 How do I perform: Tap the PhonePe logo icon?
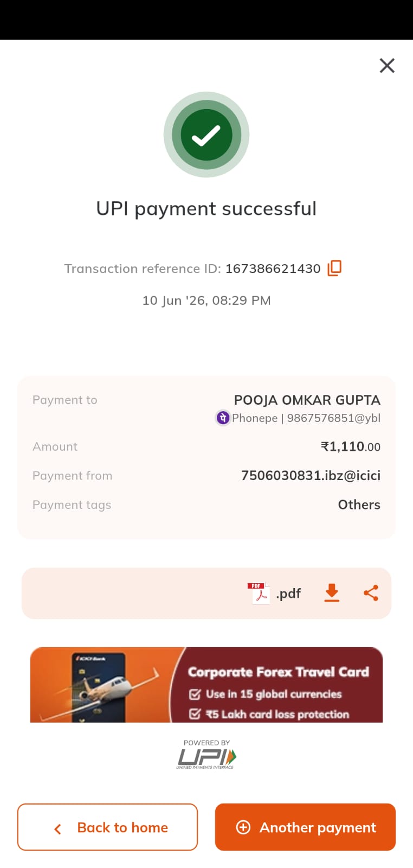(223, 418)
